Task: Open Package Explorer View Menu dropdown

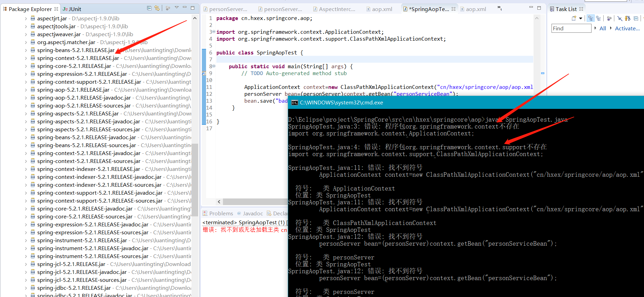Action: point(177,8)
